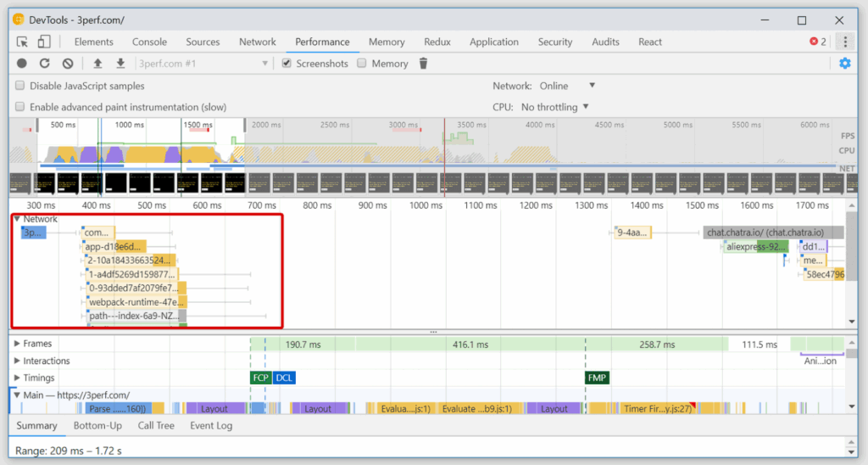Start recording with the record button
868x465 pixels.
22,64
